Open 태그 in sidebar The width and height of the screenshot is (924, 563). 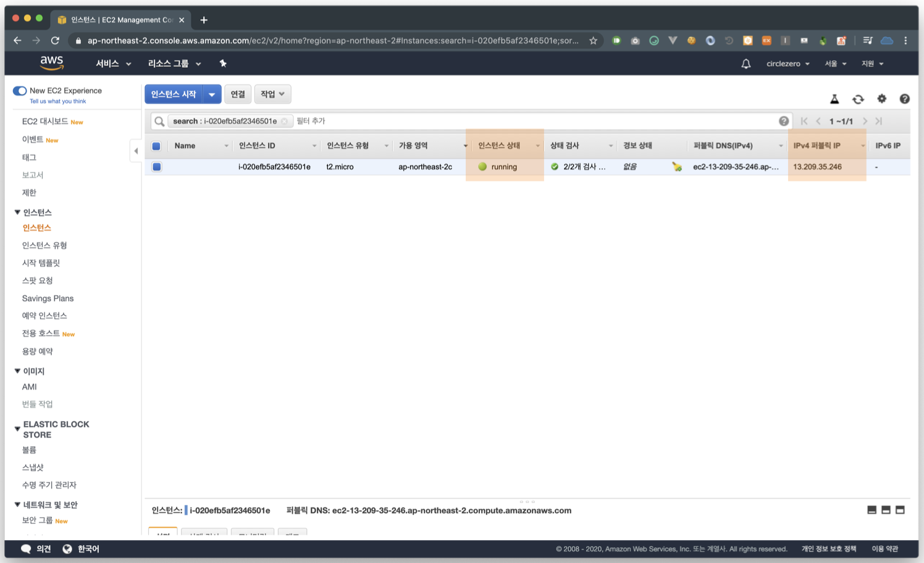click(x=29, y=157)
